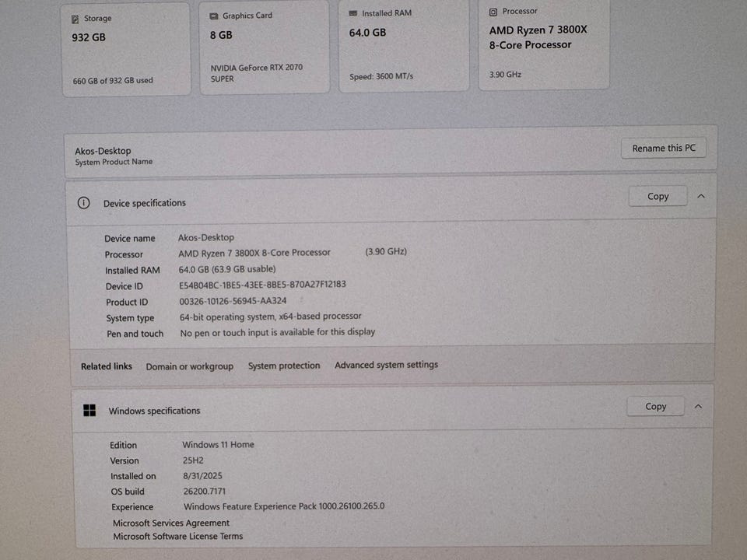Open the AMD Ryzen 7 Processor card
The width and height of the screenshot is (747, 560).
pyautogui.click(x=544, y=44)
